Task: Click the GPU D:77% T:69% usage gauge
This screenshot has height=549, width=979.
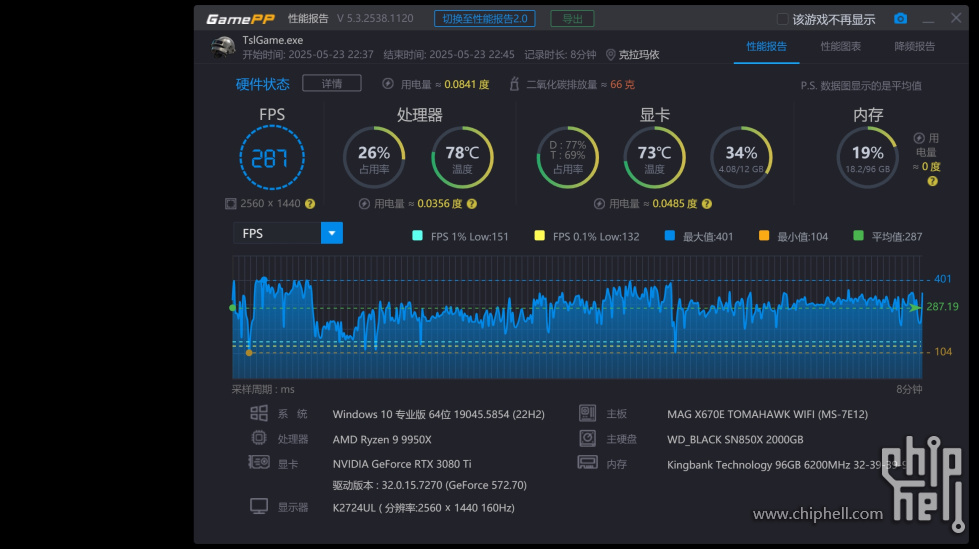Action: click(x=568, y=157)
